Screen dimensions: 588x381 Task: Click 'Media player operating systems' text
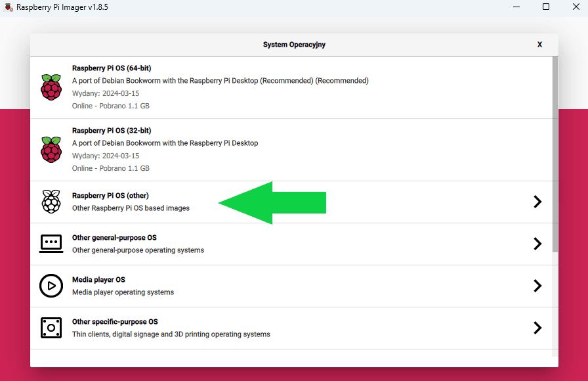click(123, 292)
